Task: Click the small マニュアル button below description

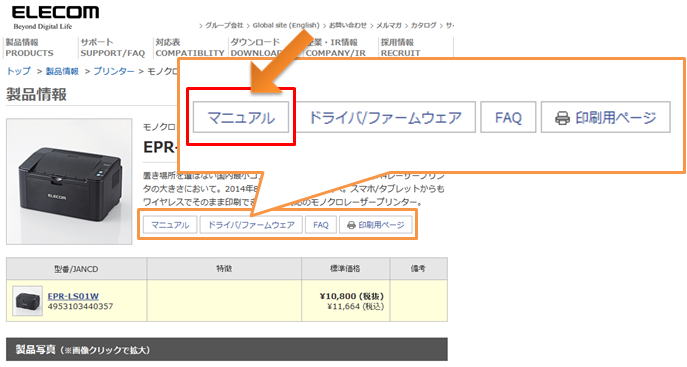Action: tap(170, 225)
